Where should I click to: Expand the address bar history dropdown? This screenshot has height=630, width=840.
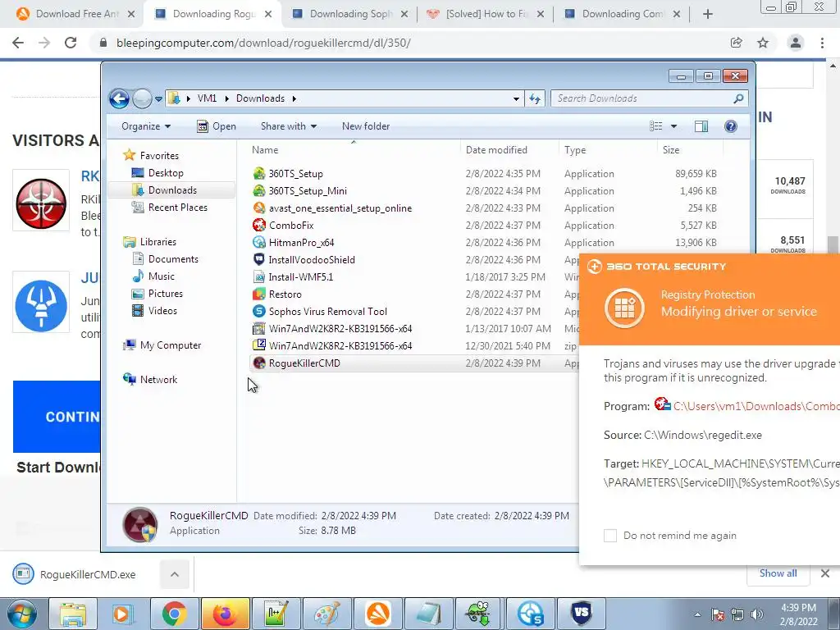click(x=516, y=98)
